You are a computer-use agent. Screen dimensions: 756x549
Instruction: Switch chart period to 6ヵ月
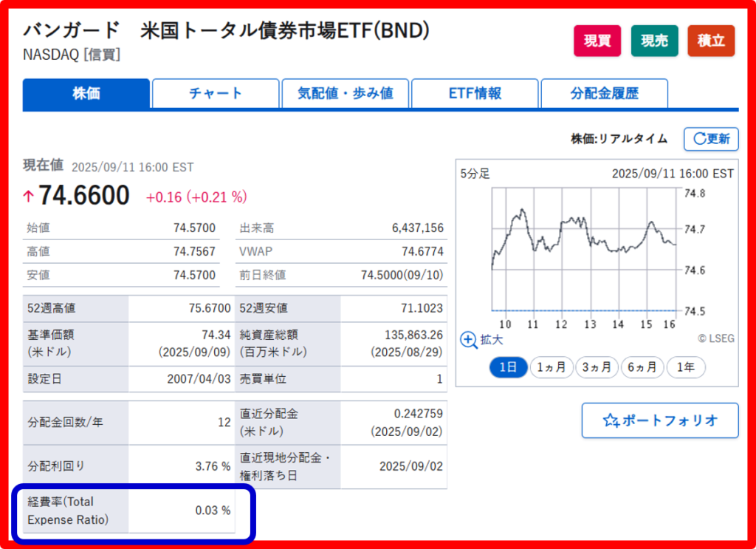click(x=642, y=368)
